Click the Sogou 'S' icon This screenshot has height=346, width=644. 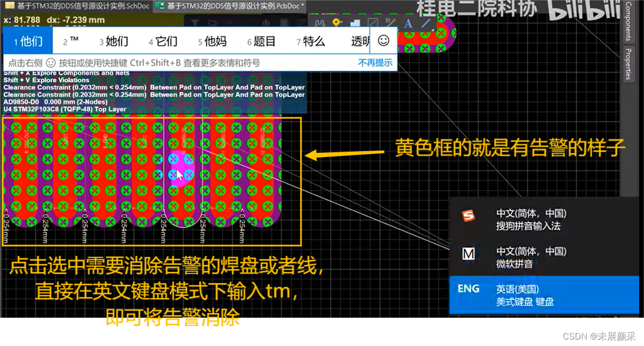(468, 216)
